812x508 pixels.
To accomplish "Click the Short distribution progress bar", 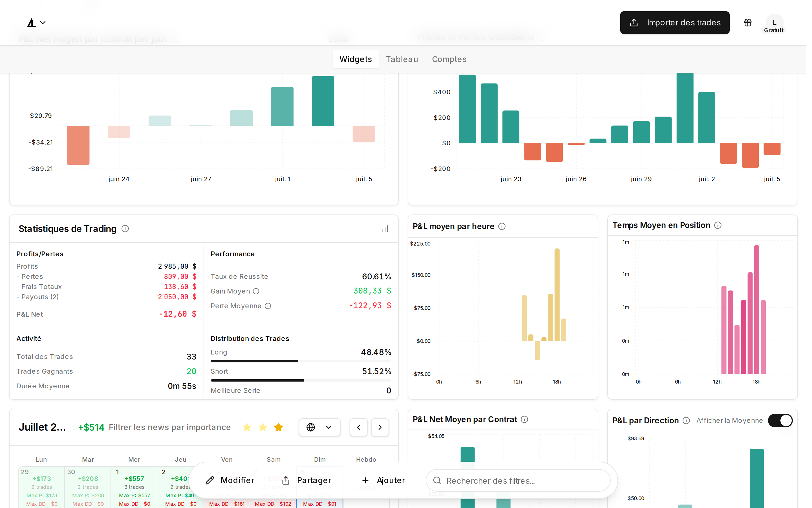I will tap(301, 381).
